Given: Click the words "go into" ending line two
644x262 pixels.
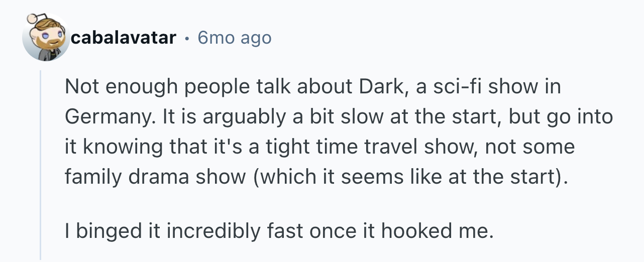Looking at the screenshot, I should click(x=588, y=117).
